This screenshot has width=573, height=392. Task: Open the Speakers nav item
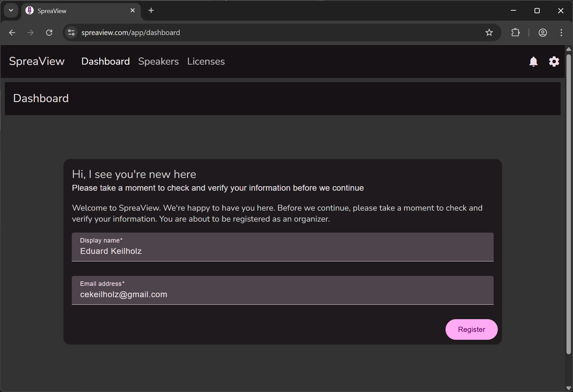(158, 61)
